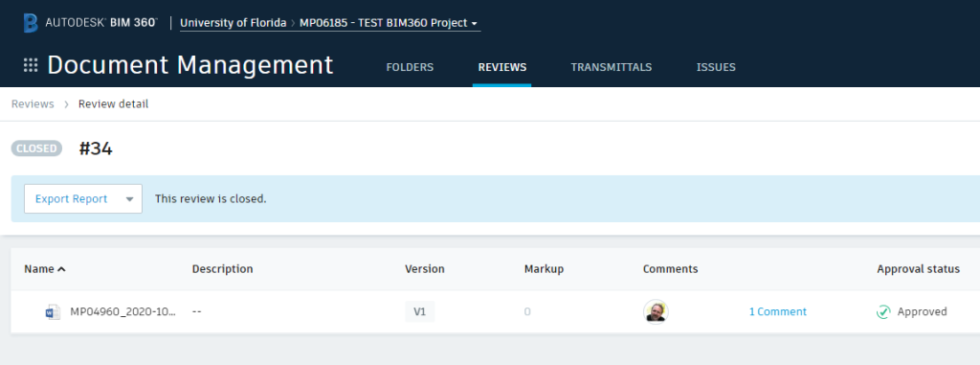Click the Approval status column header
The image size is (980, 365).
click(x=918, y=269)
